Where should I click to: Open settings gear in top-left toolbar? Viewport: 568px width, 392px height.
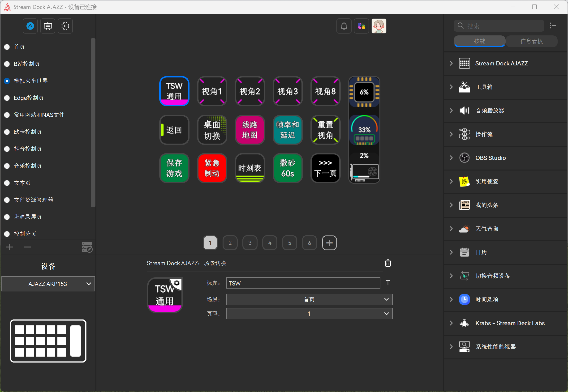[65, 26]
